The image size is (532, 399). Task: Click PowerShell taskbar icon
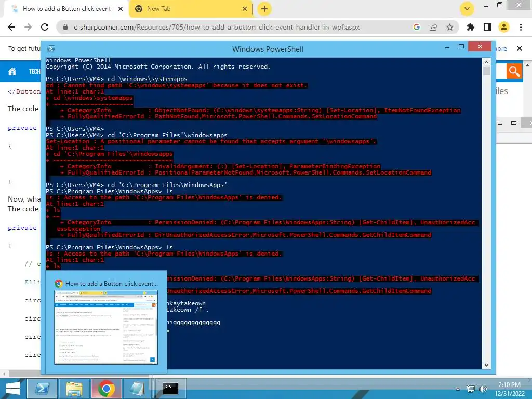[42, 389]
